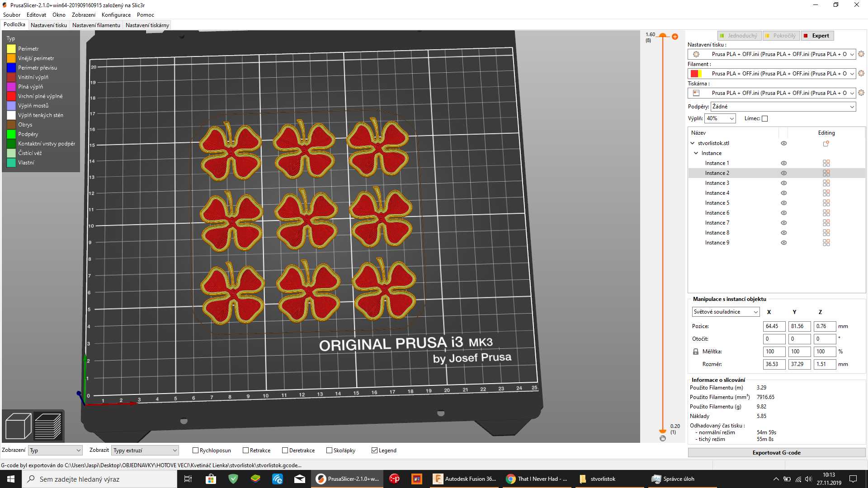868x488 pixels.
Task: Switch to Nastavení filamentu tab
Action: [96, 25]
